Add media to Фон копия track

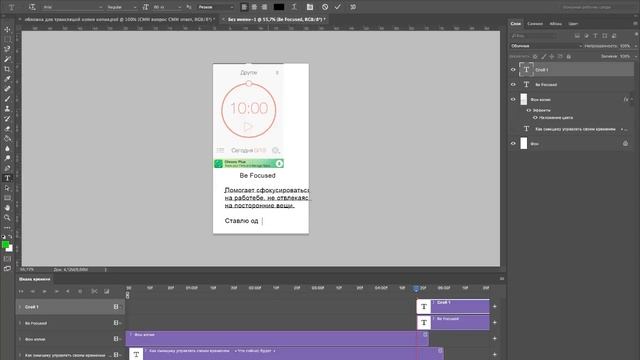495,338
